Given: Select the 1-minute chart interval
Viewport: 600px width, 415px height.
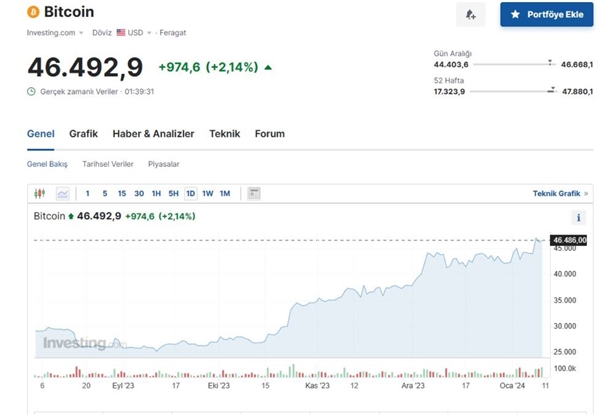Looking at the screenshot, I should tap(88, 194).
